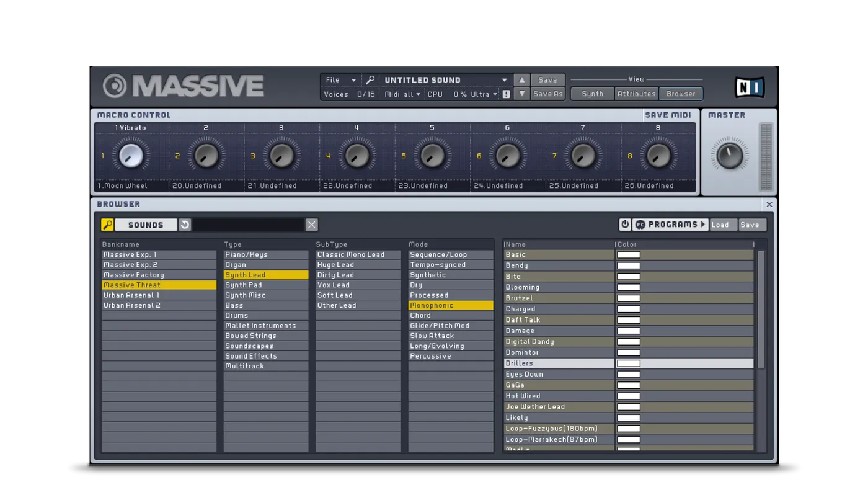Click the exclamation panic icon
868x495 pixels.
pyautogui.click(x=507, y=94)
